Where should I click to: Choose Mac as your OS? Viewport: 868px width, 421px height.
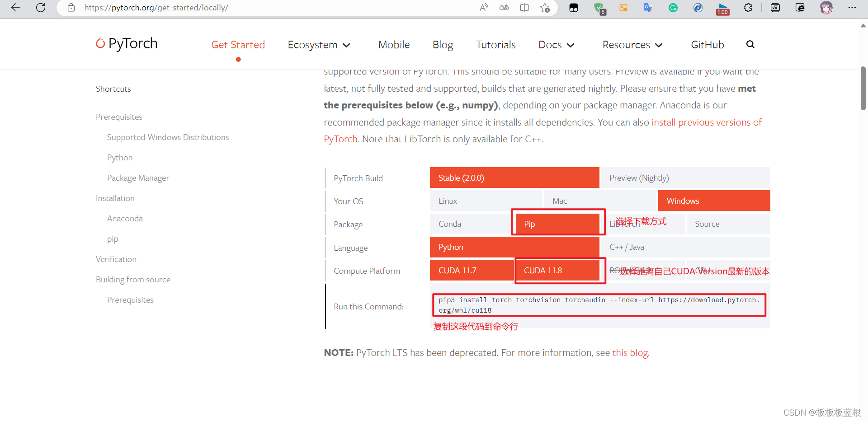(600, 201)
